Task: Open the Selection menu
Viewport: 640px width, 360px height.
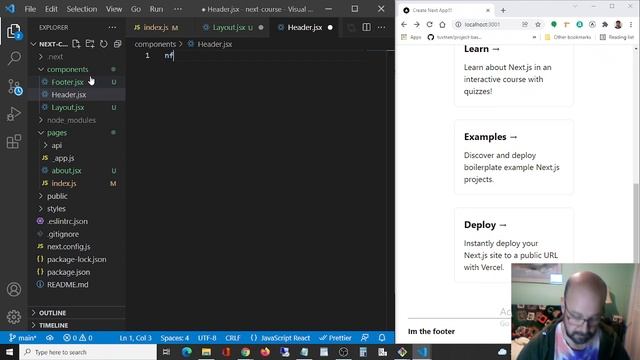Action: pos(82,9)
